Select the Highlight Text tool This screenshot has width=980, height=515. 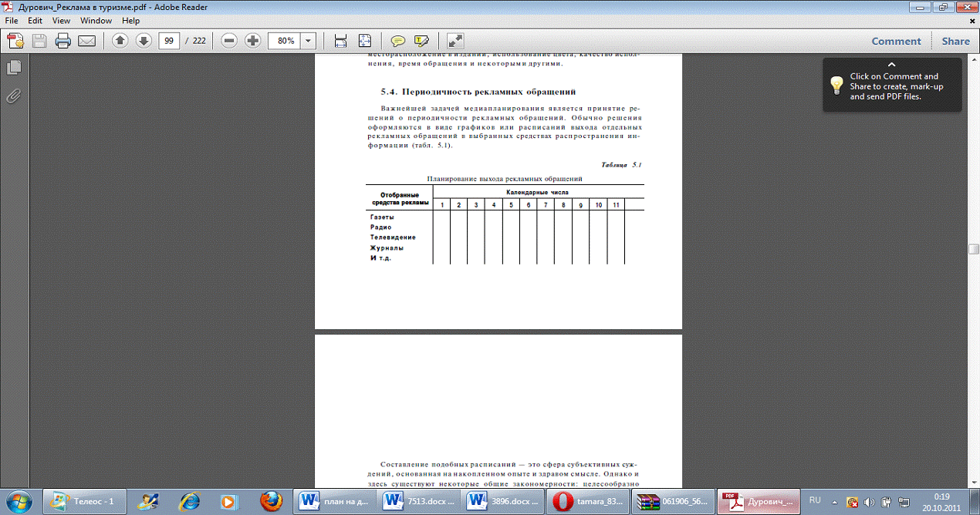click(x=421, y=41)
